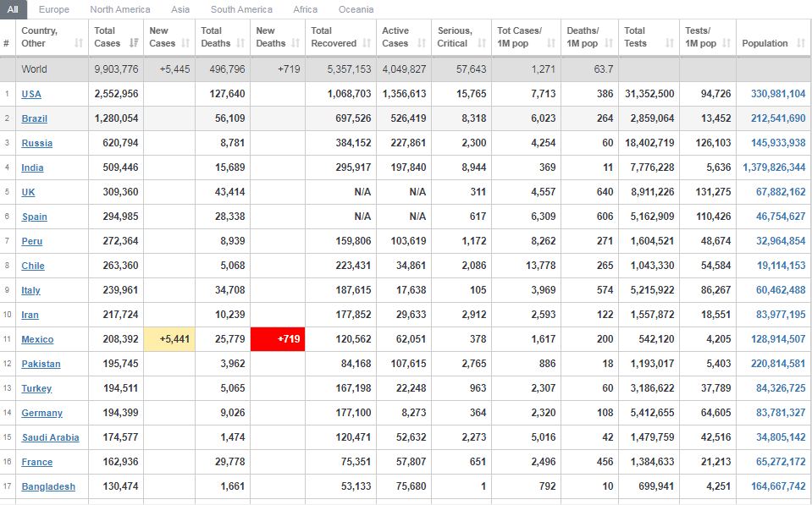This screenshot has width=812, height=505.
Task: Sort by New Cases arrows icon
Action: click(185, 43)
